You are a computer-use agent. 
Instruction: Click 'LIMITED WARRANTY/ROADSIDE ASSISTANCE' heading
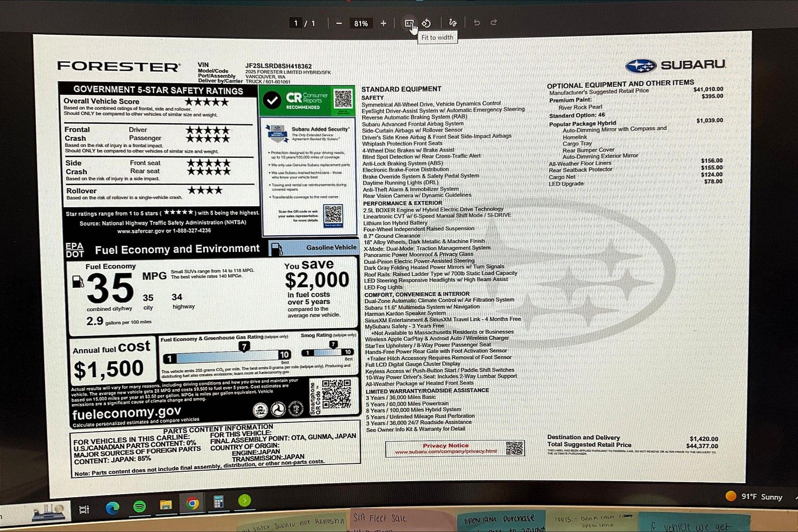pyautogui.click(x=427, y=391)
